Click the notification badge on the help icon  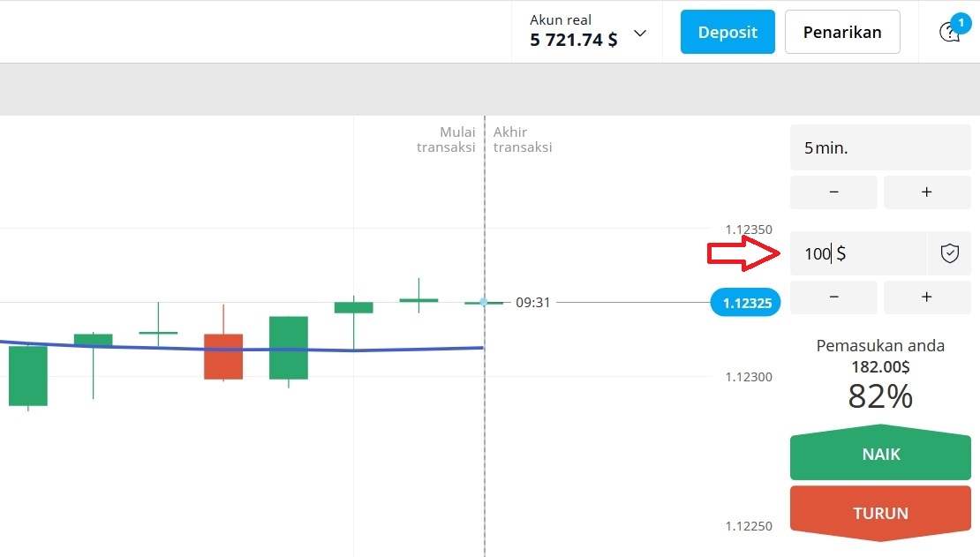960,24
